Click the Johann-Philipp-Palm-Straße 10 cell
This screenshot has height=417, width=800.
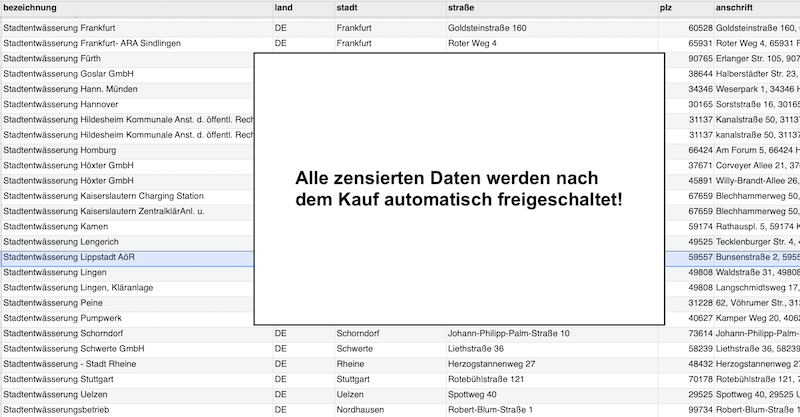pyautogui.click(x=510, y=333)
